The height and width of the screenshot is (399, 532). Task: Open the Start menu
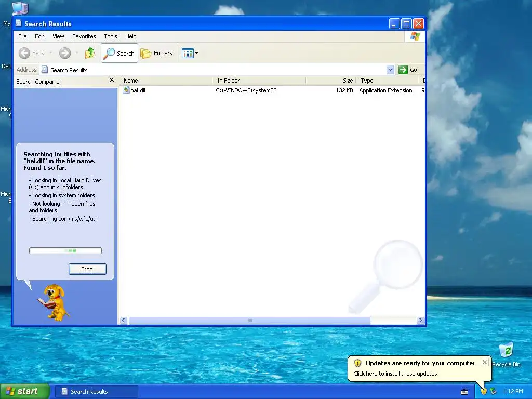24,392
